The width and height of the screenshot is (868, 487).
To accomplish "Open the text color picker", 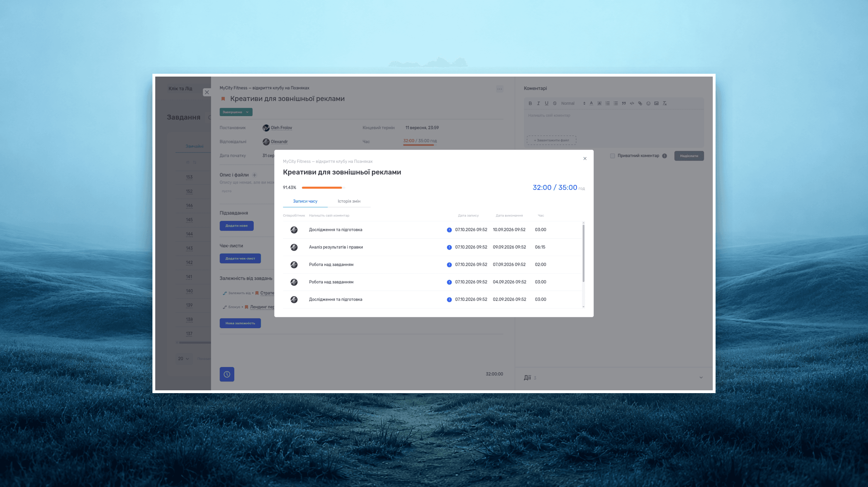I will [591, 103].
